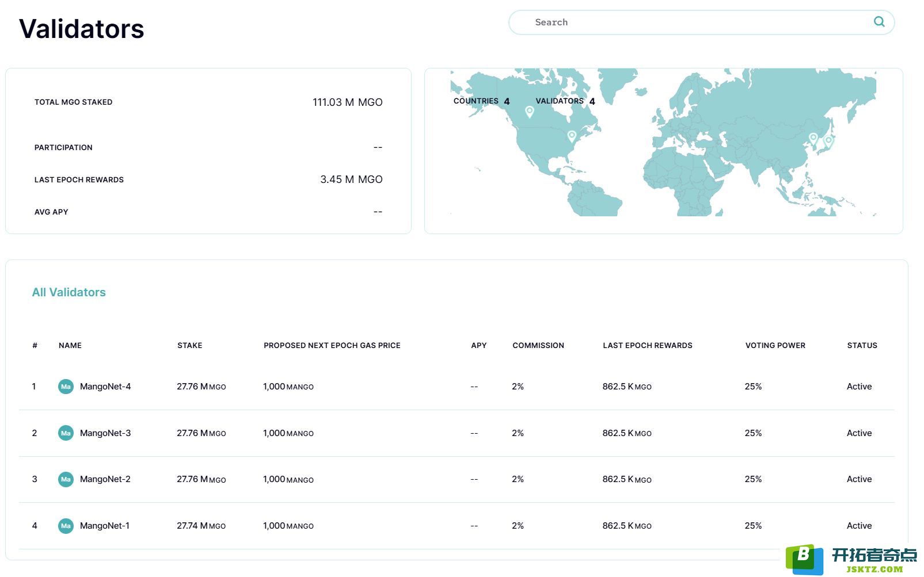Click the search magnifier icon
Image resolution: width=924 pixels, height=577 pixels.
tap(879, 22)
